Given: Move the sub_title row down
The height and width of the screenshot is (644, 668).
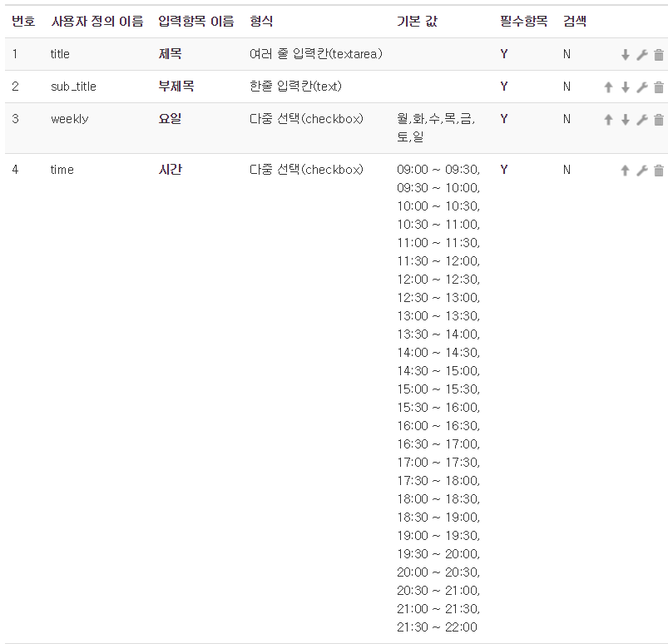Looking at the screenshot, I should (626, 87).
